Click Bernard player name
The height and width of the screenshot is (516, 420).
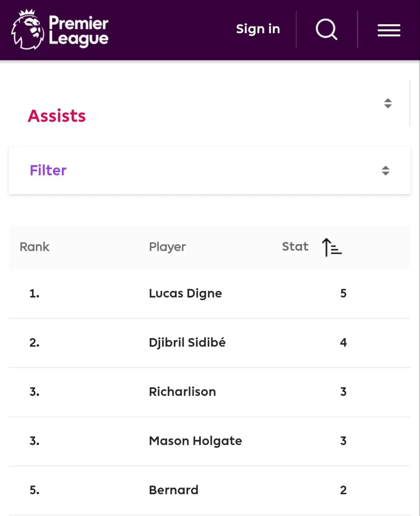pyautogui.click(x=174, y=490)
